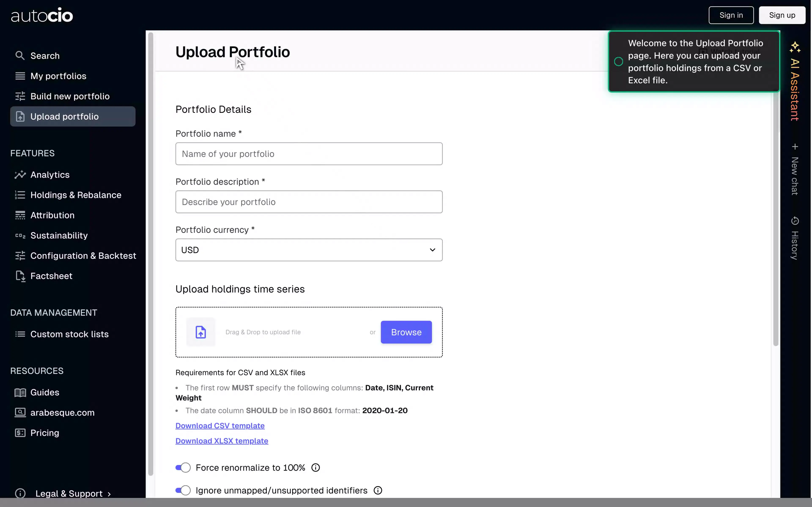Open the Portfolio currency USD dropdown
Viewport: 812px width, 507px height.
[x=309, y=250]
